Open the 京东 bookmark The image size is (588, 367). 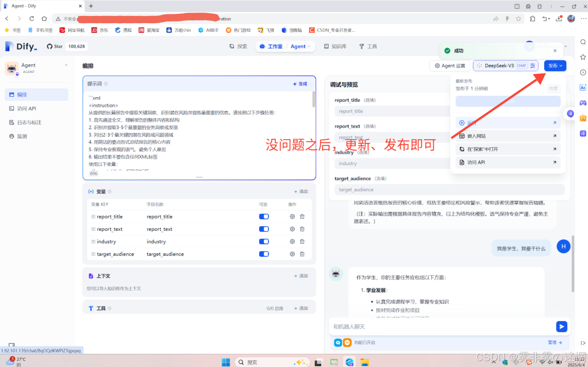coord(100,30)
